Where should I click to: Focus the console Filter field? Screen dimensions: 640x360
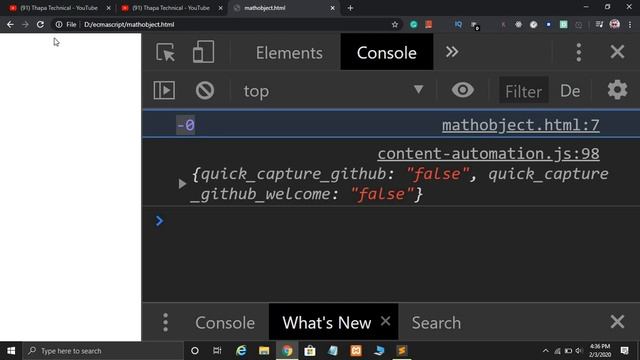point(524,91)
